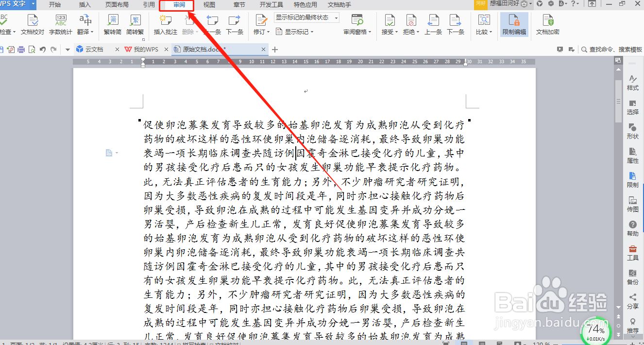This screenshot has height=345, width=644.
Task: Click 文档加密 document encryption
Action: [548, 24]
